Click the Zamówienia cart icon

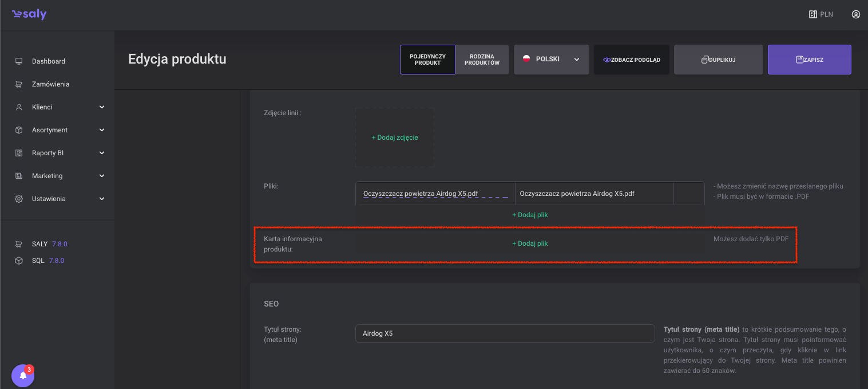point(19,84)
